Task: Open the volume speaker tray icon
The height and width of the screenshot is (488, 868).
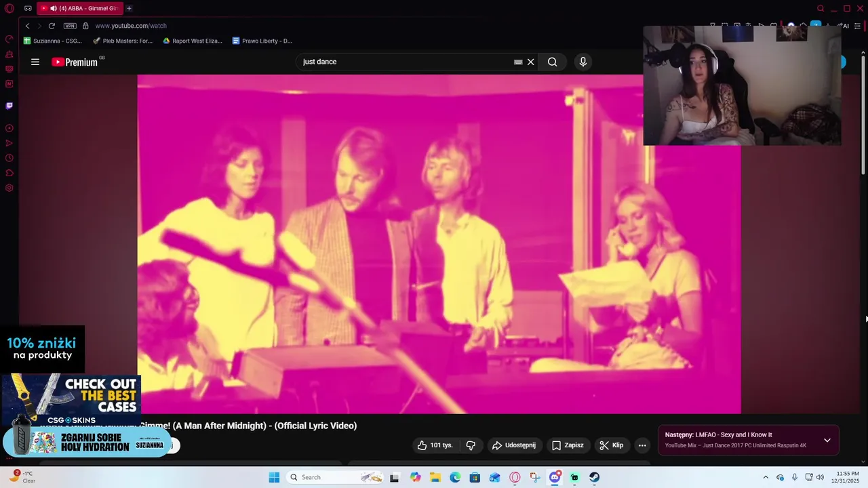Action: 820,477
